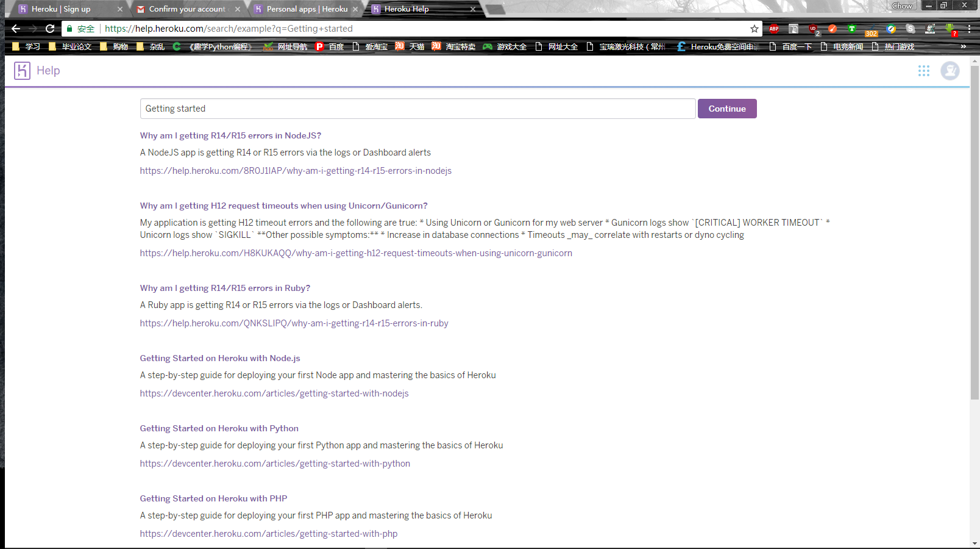Open the Heroku apps grid launcher
980x549 pixels.
click(x=924, y=71)
